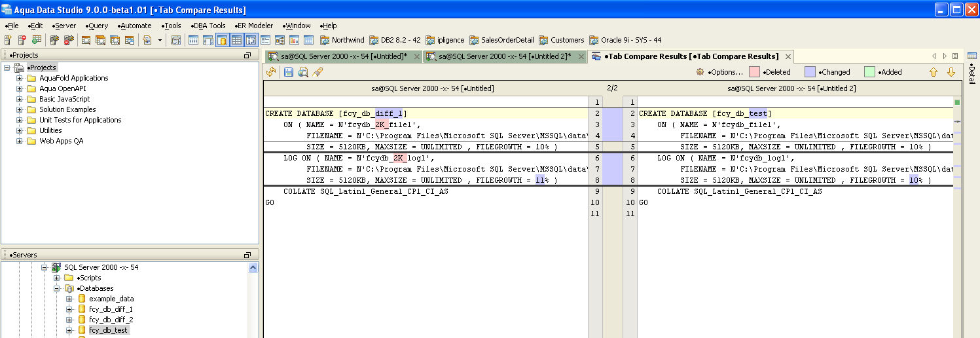
Task: Click the save compare results disk icon
Action: 289,72
